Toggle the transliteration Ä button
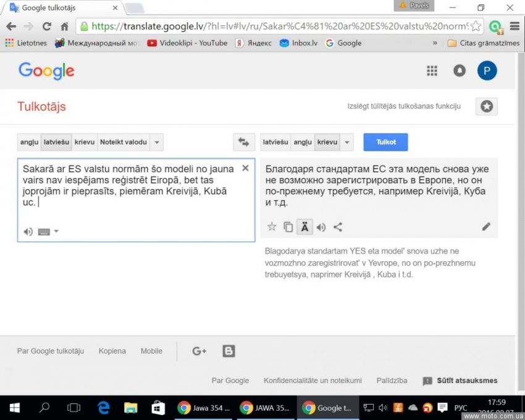The image size is (525, 420). (304, 227)
